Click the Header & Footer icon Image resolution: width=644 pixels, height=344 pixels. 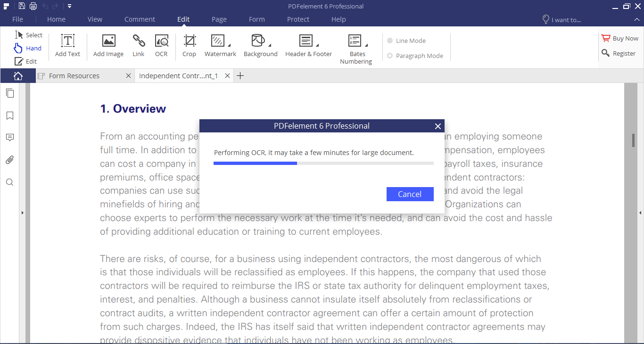click(x=306, y=41)
